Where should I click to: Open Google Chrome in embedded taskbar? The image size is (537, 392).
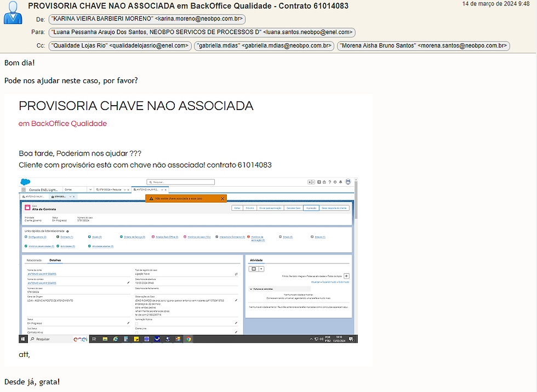pos(188,339)
